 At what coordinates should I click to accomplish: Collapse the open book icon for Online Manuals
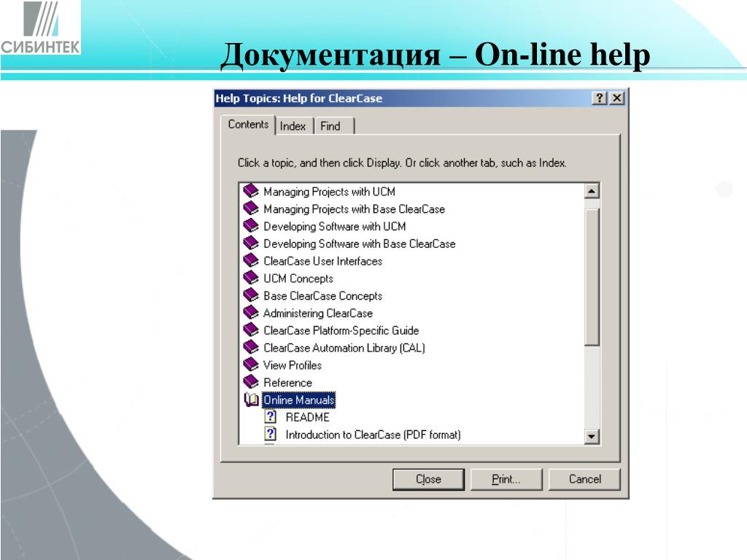[252, 400]
